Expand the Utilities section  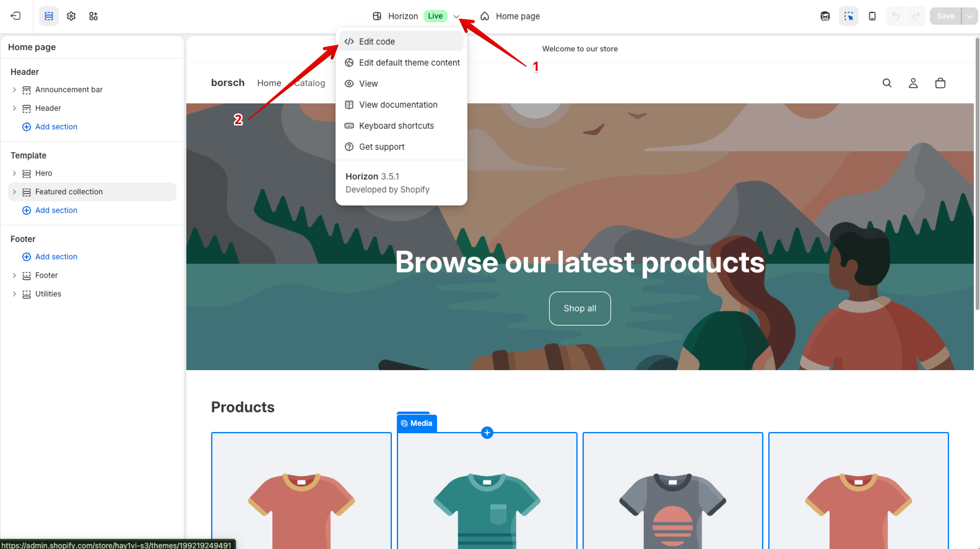pyautogui.click(x=14, y=294)
